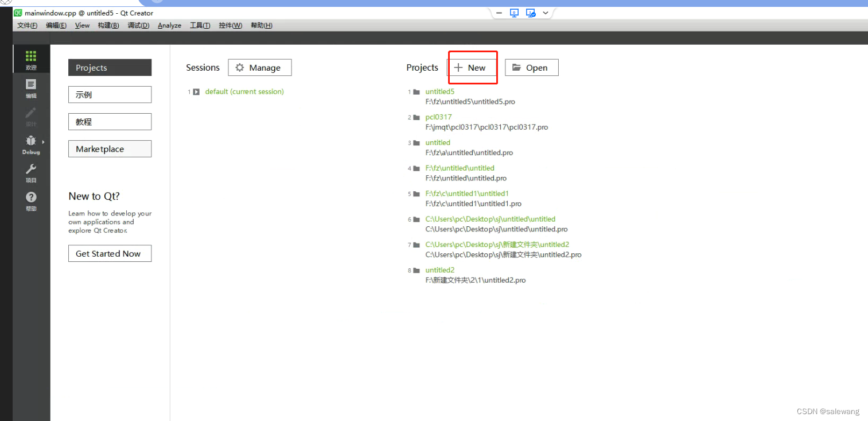
Task: Click path F:\fz\c\untitled1\untitled1.pro
Action: point(473,204)
